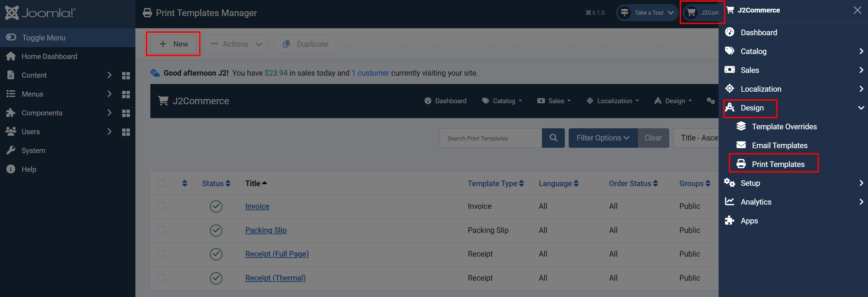Expand the Menus sidebar chevron
Image resolution: width=868 pixels, height=297 pixels.
(x=109, y=94)
